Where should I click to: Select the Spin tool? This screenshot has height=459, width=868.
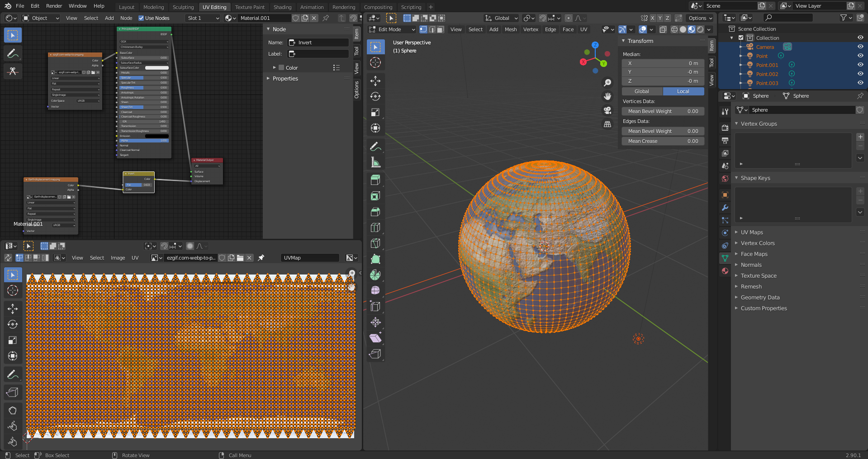click(375, 275)
